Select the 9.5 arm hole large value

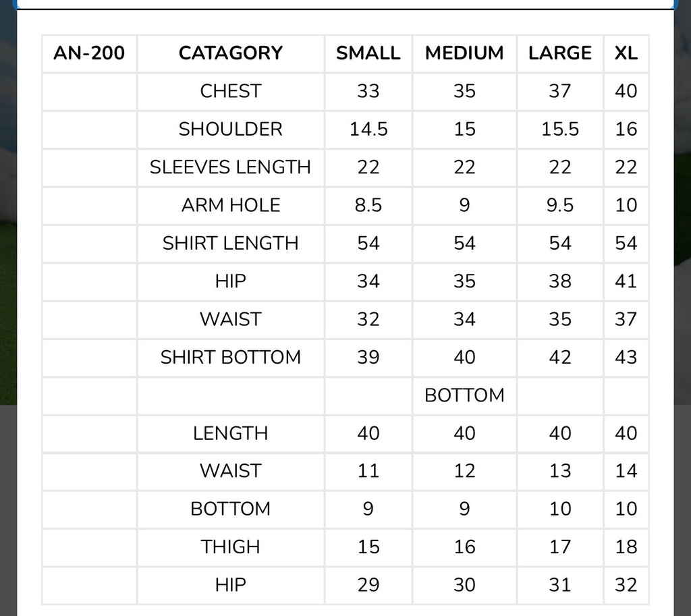[x=559, y=205]
